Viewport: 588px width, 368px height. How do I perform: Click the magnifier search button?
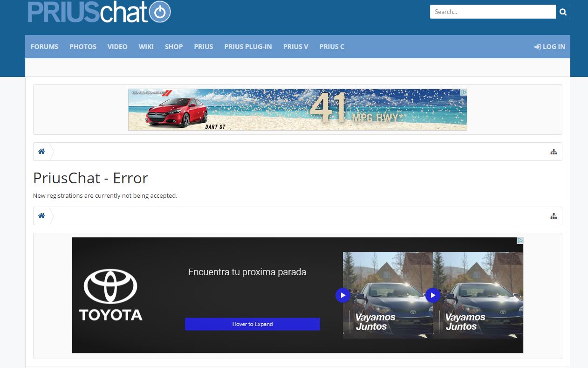[x=563, y=12]
